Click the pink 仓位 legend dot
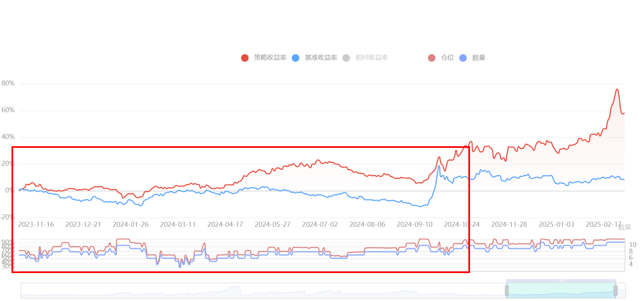Image resolution: width=644 pixels, height=301 pixels. click(x=432, y=58)
